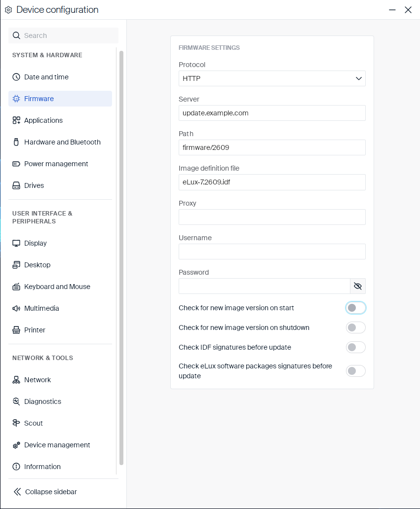This screenshot has height=509, width=420.
Task: Open the Applications section
Action: click(60, 120)
